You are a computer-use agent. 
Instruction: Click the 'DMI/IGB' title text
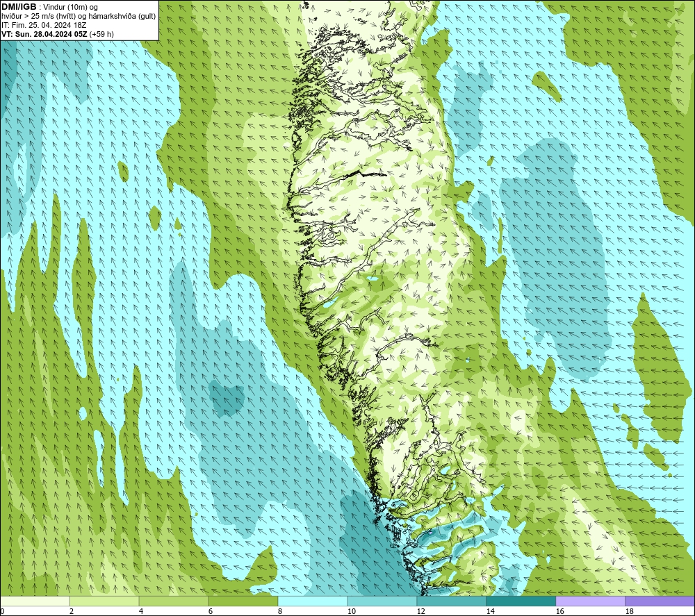pos(19,7)
